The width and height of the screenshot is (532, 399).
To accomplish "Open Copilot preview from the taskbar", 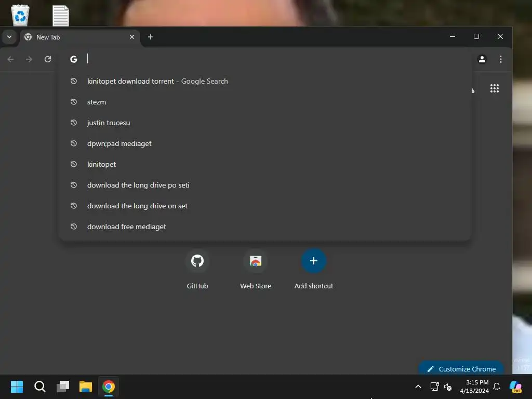I will (516, 387).
